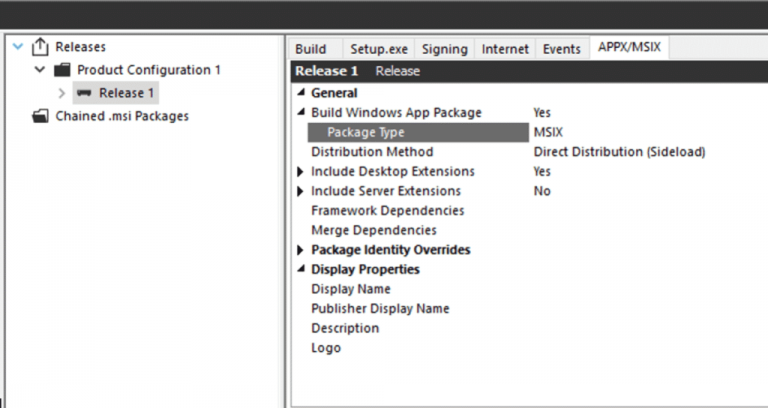The height and width of the screenshot is (408, 768).
Task: Expand the Include Server Extensions property
Action: (x=301, y=191)
